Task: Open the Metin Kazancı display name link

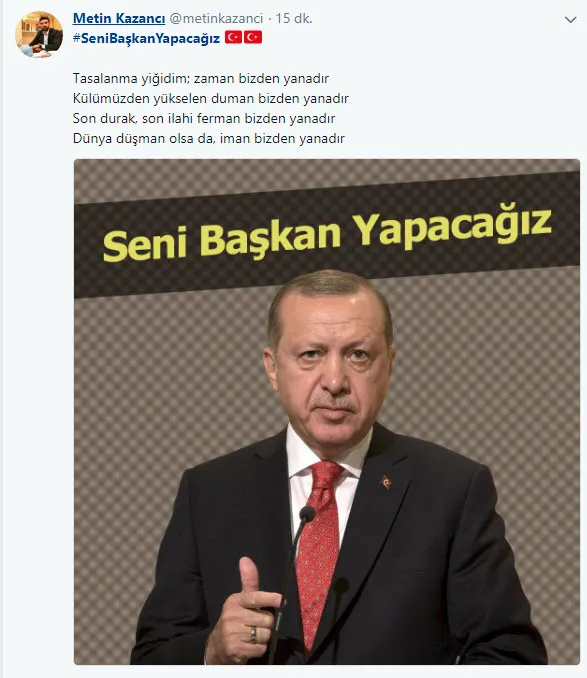Action: point(119,19)
